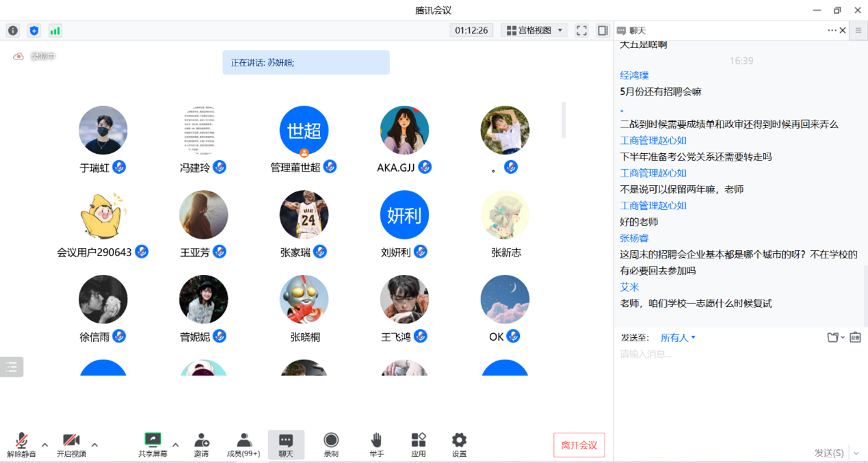This screenshot has width=868, height=463.
Task: Open the meeting info icon
Action: [13, 31]
